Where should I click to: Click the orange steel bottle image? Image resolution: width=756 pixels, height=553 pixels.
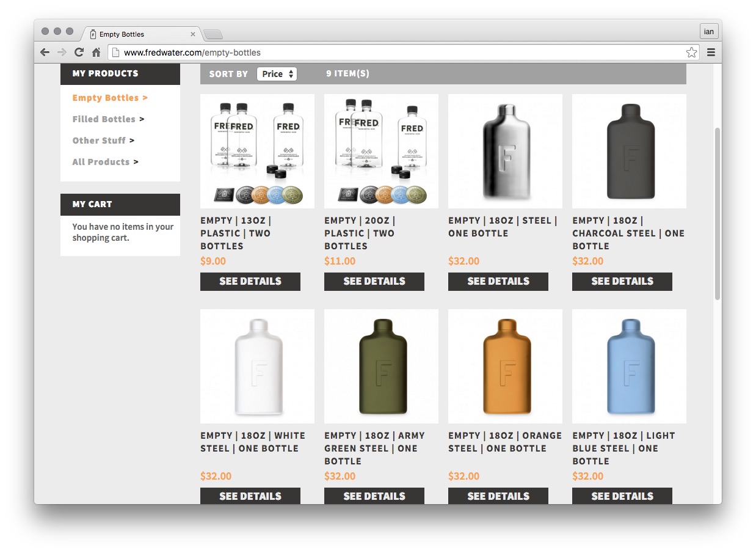coord(505,366)
